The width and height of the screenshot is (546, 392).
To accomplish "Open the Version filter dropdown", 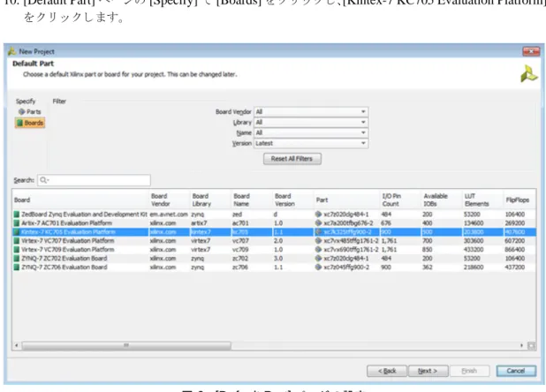I will tap(311, 143).
